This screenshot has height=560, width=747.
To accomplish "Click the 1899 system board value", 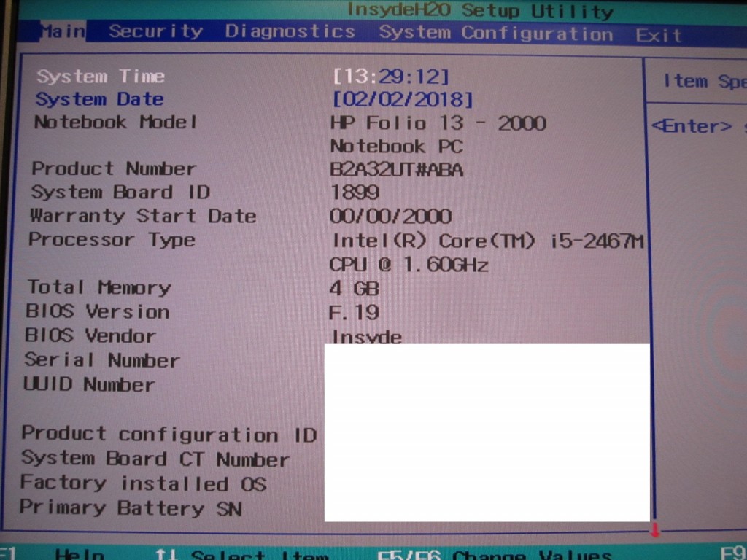I will [x=355, y=192].
